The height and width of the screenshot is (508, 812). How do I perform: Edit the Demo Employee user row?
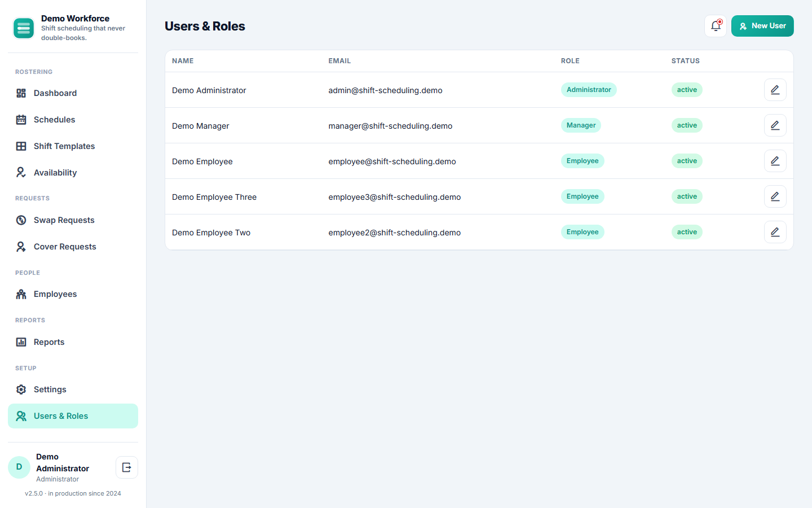click(x=775, y=161)
